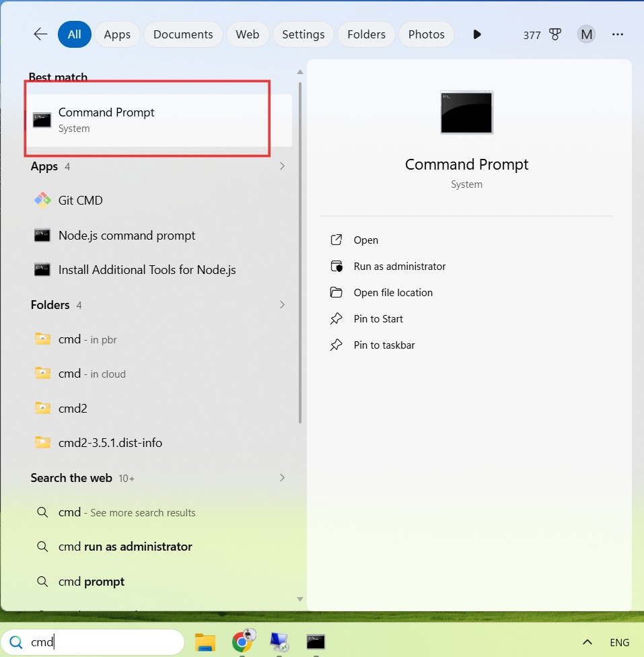Image resolution: width=644 pixels, height=657 pixels.
Task: Switch to the Folders filter tab
Action: 366,34
